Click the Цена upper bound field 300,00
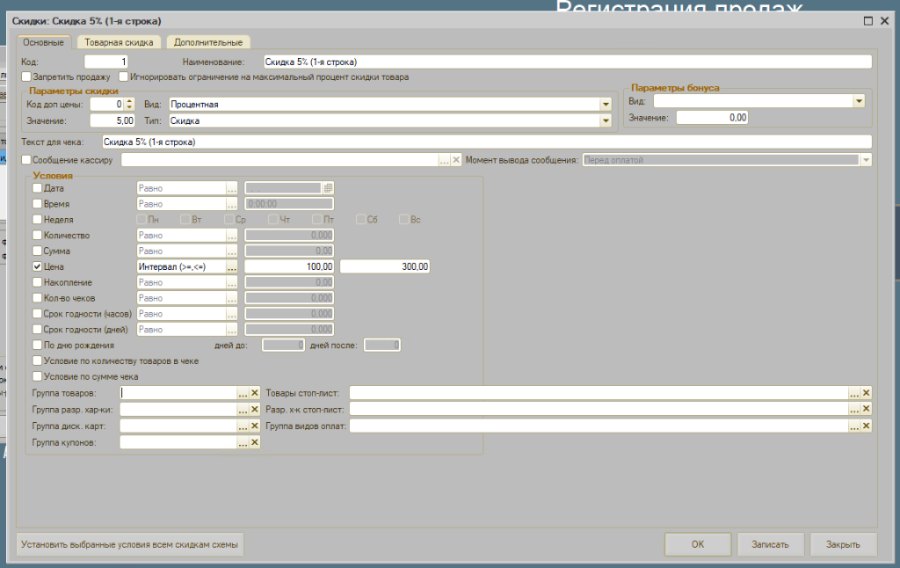Screen dimensions: 900x568 click(x=385, y=267)
